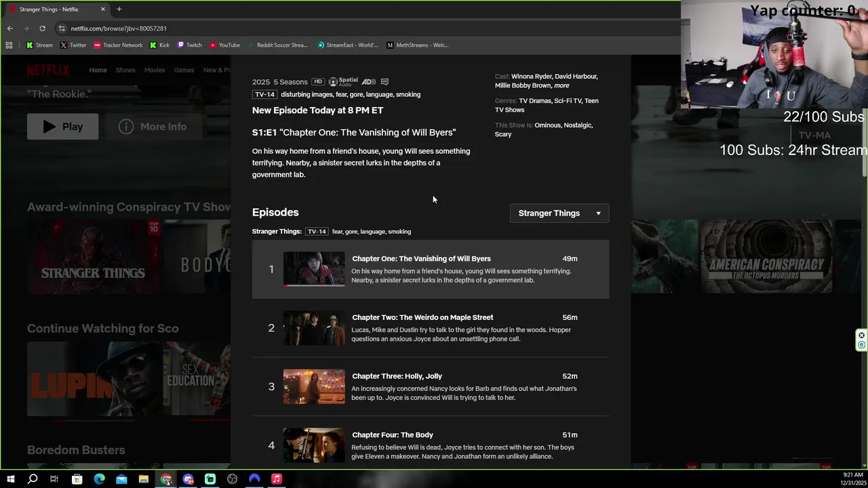
Task: Go to Netflix Home tab
Action: (x=98, y=70)
